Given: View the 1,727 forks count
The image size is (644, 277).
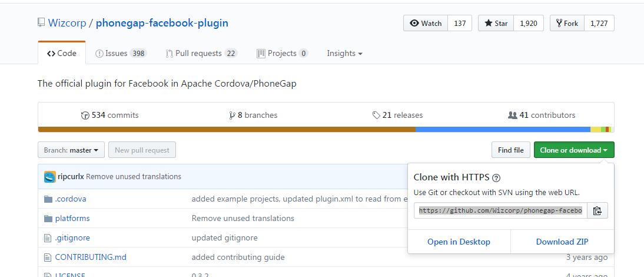Looking at the screenshot, I should pyautogui.click(x=599, y=24).
